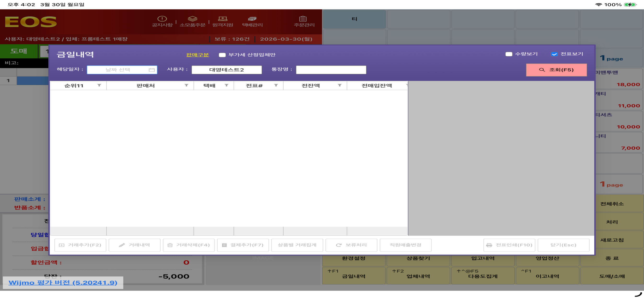644x298 pixels.
Task: Click the EOS logo
Action: click(x=31, y=22)
